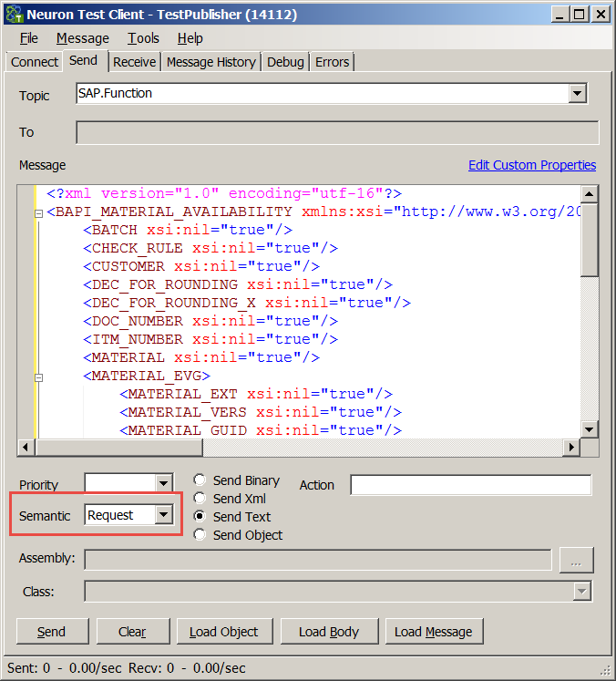The height and width of the screenshot is (681, 616).
Task: Click the horizontal scrollbar thumb in message editor
Action: pos(119,447)
